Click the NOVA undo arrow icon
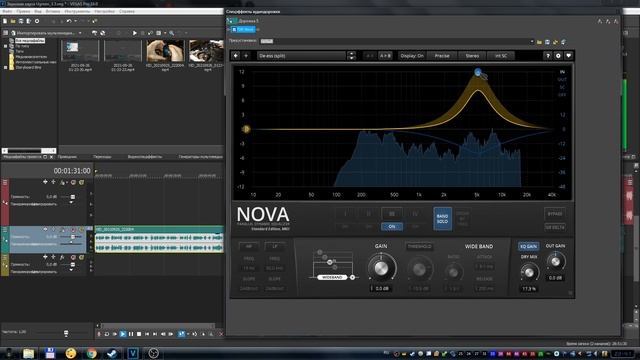Image resolution: width=640 pixels, height=360 pixels. tap(236, 56)
